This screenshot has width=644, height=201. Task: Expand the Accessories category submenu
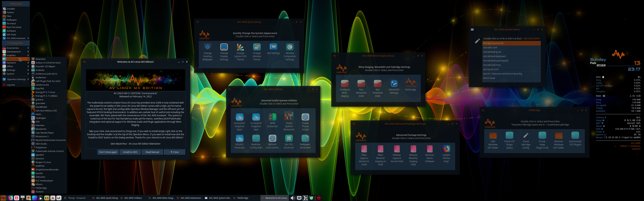tap(15, 48)
